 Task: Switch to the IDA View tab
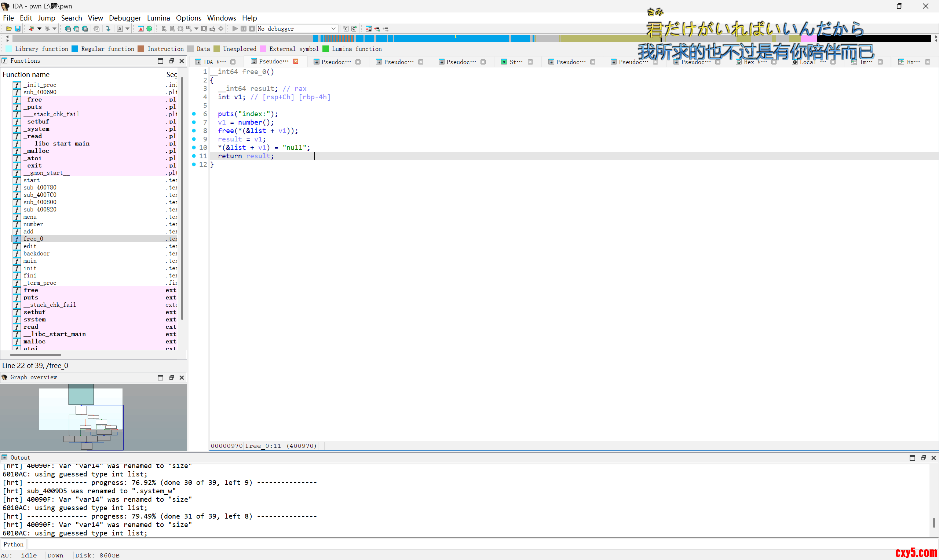click(214, 62)
